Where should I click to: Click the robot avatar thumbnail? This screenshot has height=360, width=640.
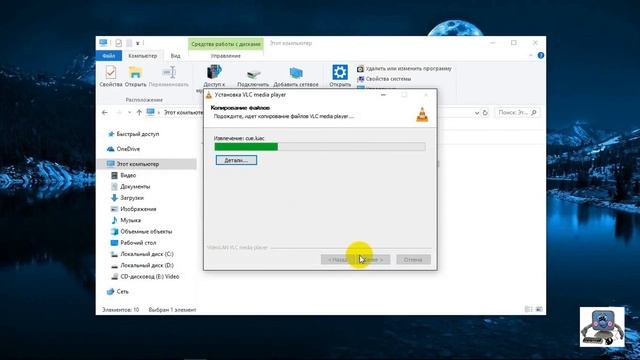(602, 327)
